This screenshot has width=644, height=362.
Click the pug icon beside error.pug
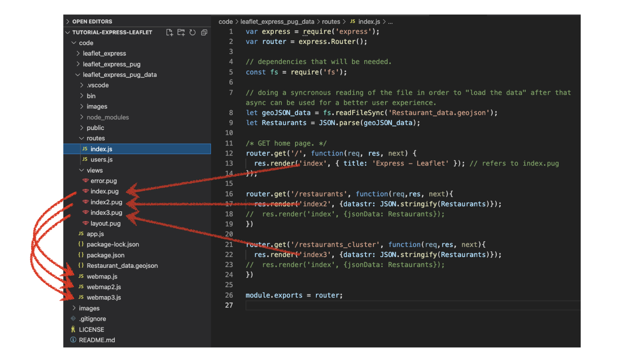click(x=86, y=181)
